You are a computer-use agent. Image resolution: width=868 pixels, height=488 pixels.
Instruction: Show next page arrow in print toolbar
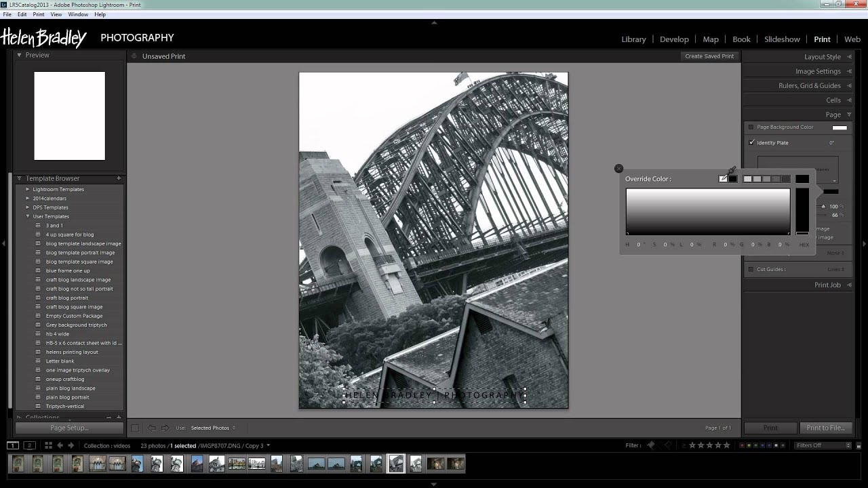click(165, 428)
